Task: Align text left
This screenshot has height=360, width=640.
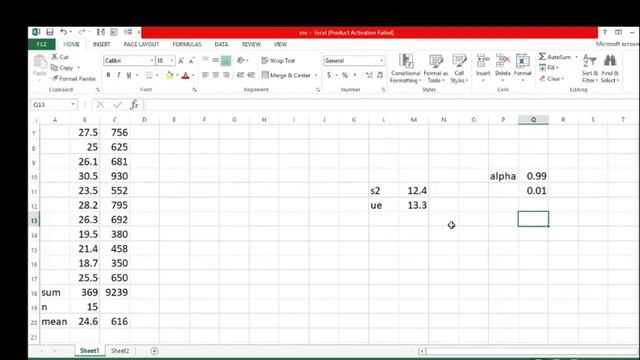Action: tap(205, 75)
